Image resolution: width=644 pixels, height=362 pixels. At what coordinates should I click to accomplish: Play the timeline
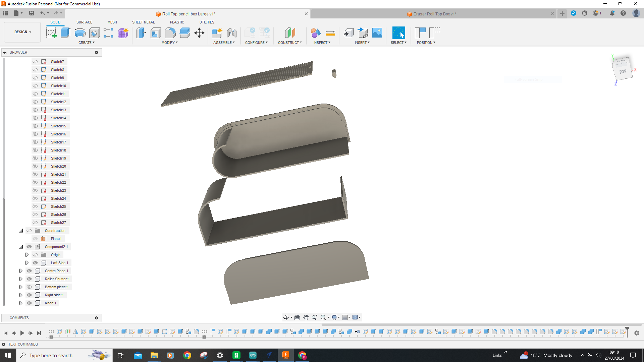(x=22, y=333)
